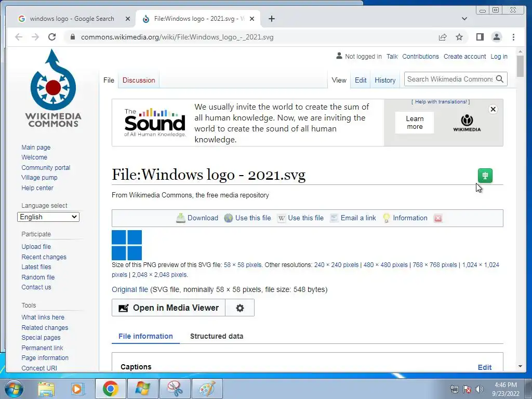Launch Windows Media Player from taskbar
This screenshot has width=532, height=399.
(x=77, y=389)
